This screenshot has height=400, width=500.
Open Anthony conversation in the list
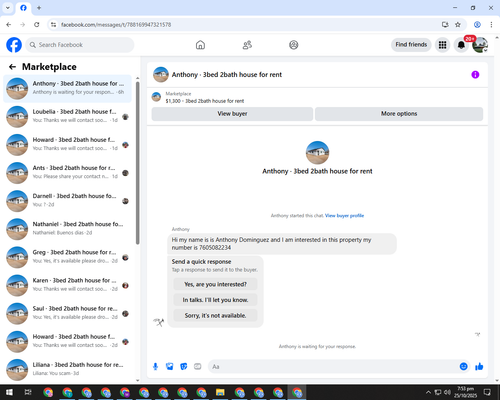click(x=67, y=89)
